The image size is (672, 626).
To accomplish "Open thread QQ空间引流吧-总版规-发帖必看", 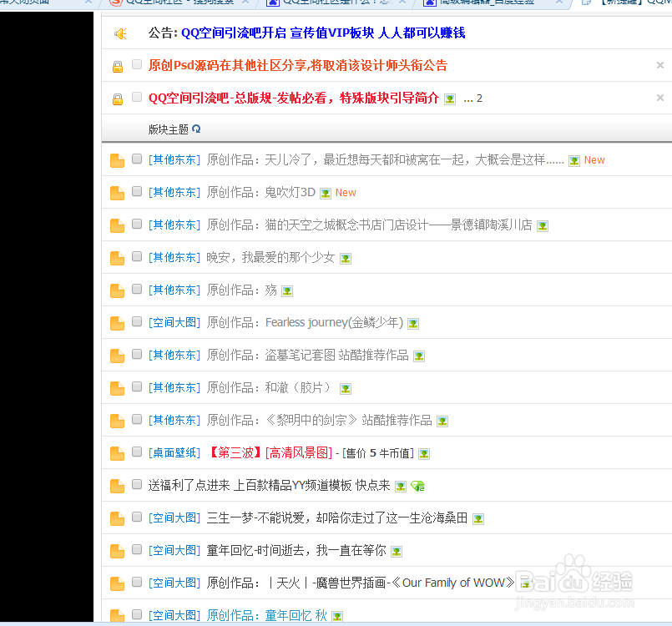I will point(294,98).
